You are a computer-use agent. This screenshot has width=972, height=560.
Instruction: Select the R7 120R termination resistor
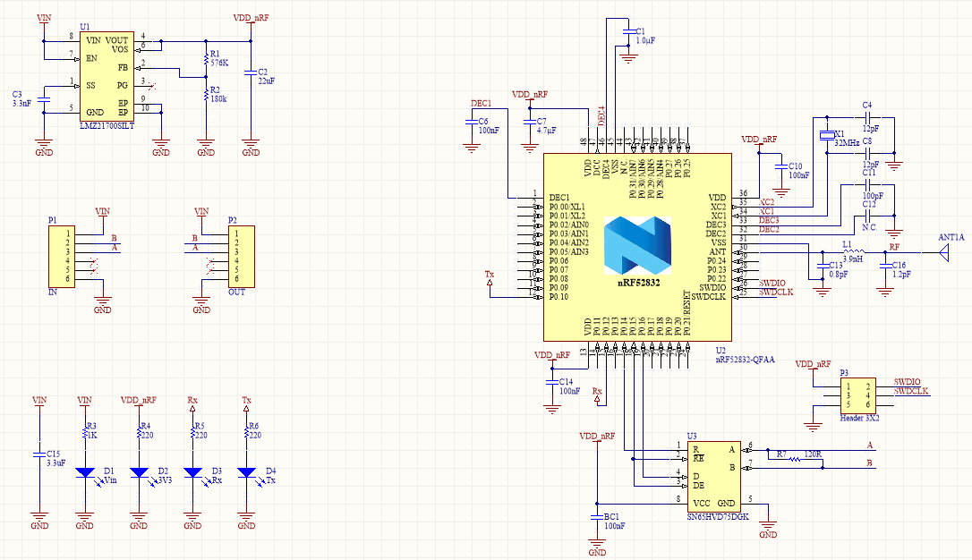pyautogui.click(x=795, y=459)
